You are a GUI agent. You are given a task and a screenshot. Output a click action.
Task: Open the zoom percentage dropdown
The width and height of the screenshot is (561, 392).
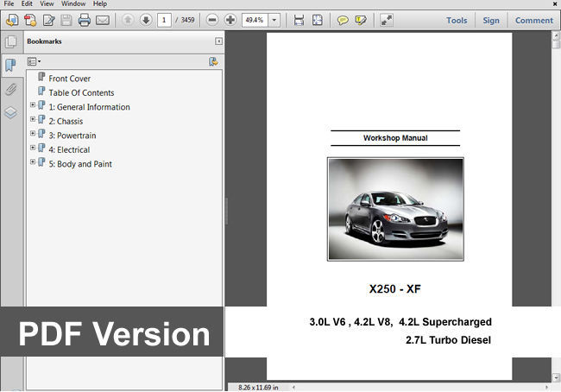point(274,20)
